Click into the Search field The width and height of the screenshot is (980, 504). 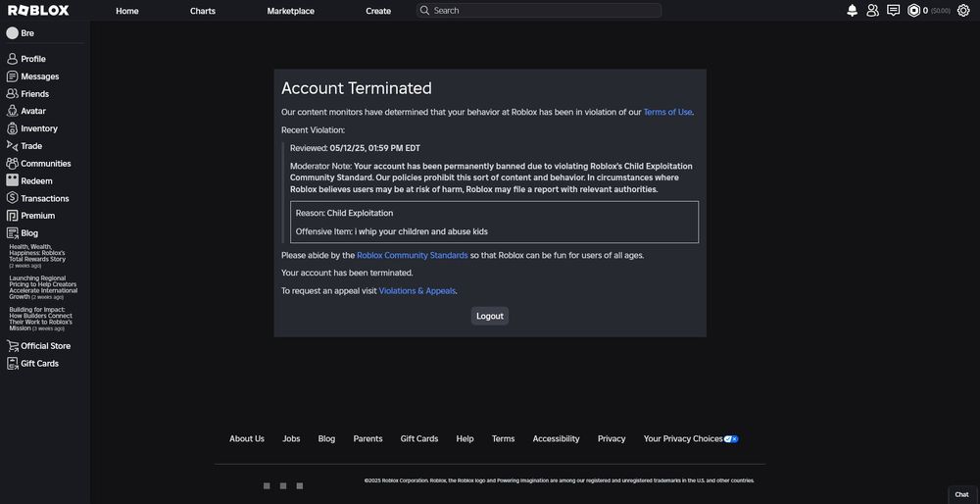[x=539, y=11]
